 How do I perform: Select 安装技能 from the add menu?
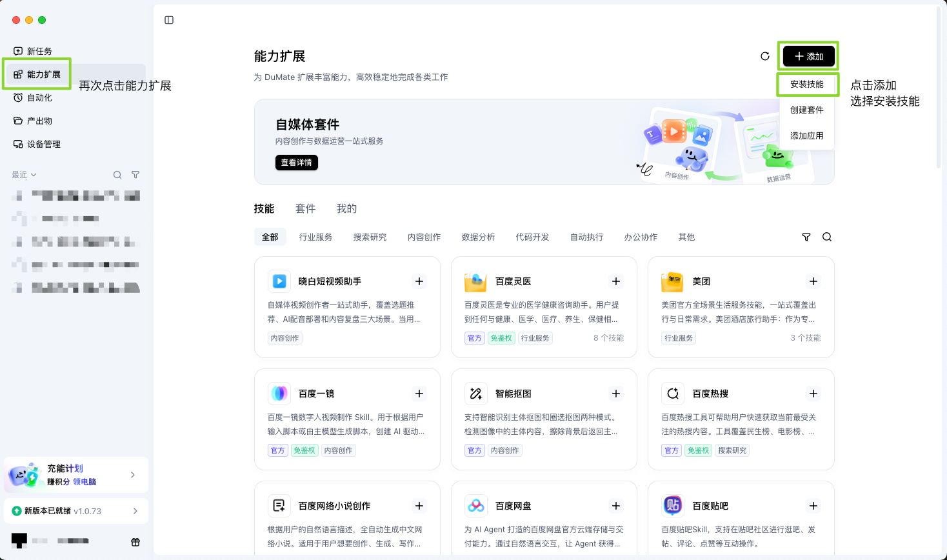tap(807, 85)
